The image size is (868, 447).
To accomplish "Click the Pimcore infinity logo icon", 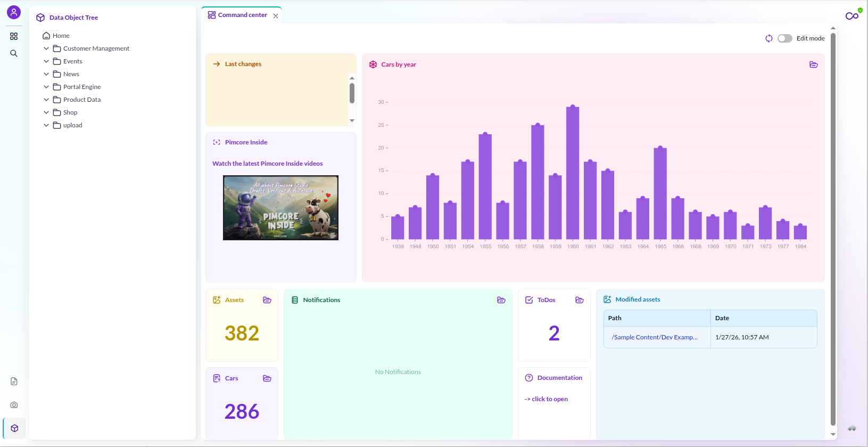I will point(853,15).
